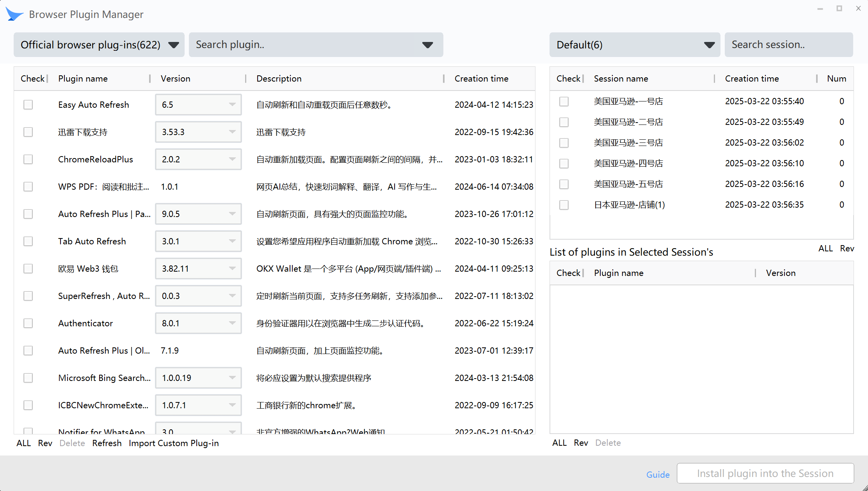Click the OKX Wallet description text
This screenshot has height=491, width=868.
coord(349,269)
